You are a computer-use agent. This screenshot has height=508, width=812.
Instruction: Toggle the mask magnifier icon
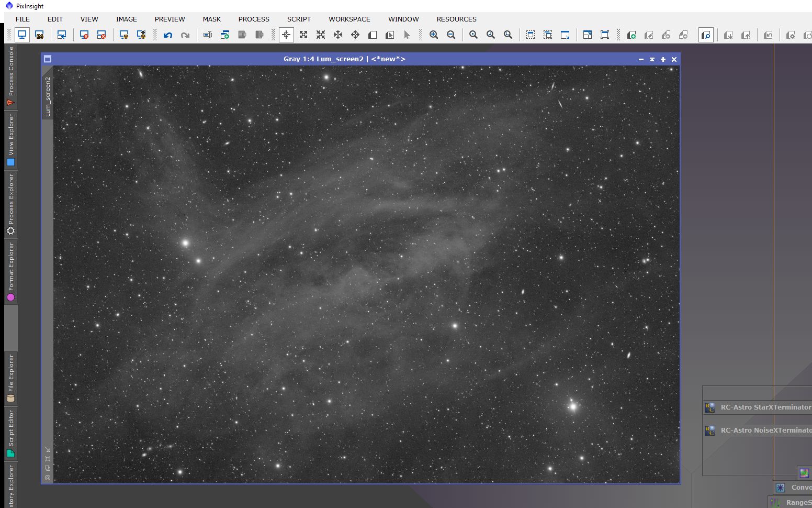click(x=706, y=35)
